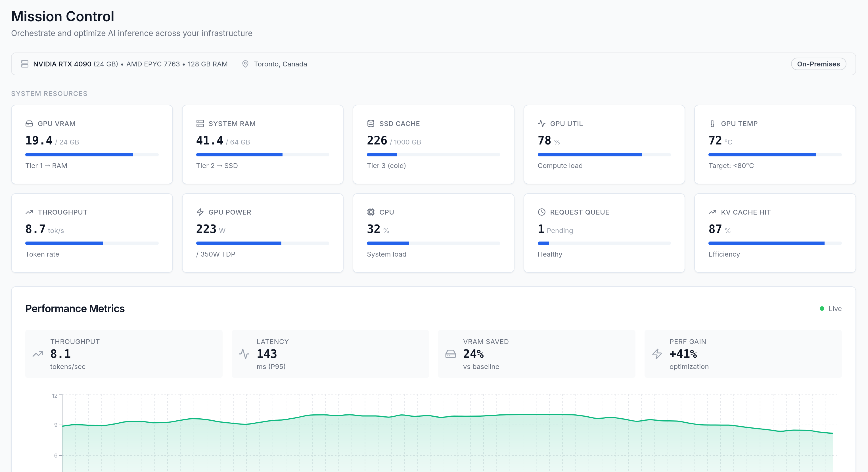The width and height of the screenshot is (868, 472).
Task: Click the LATENCY pulse icon
Action: coord(245,354)
